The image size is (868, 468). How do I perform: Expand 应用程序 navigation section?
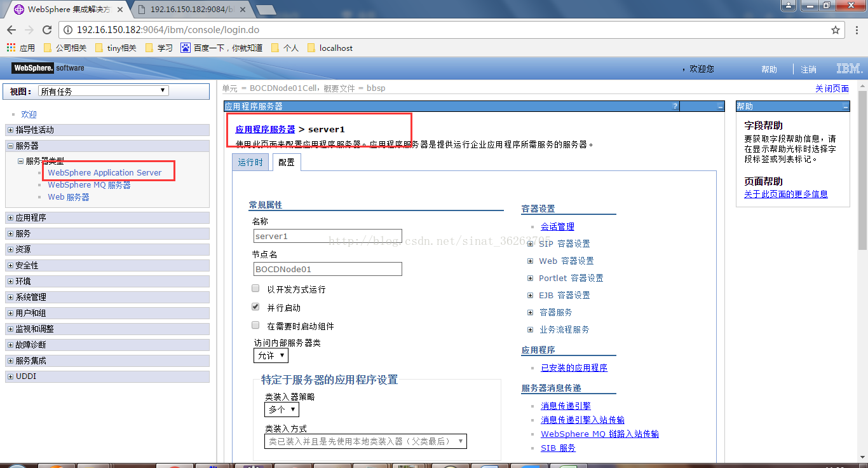10,217
